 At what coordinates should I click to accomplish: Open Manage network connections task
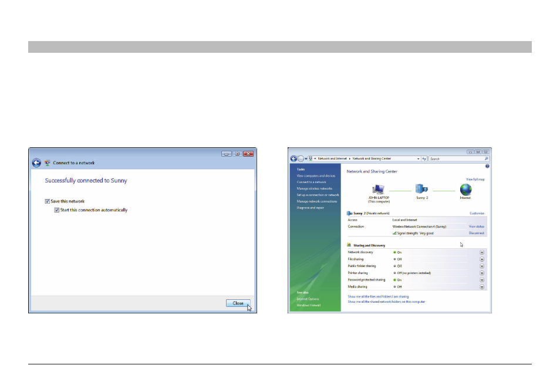(x=317, y=201)
